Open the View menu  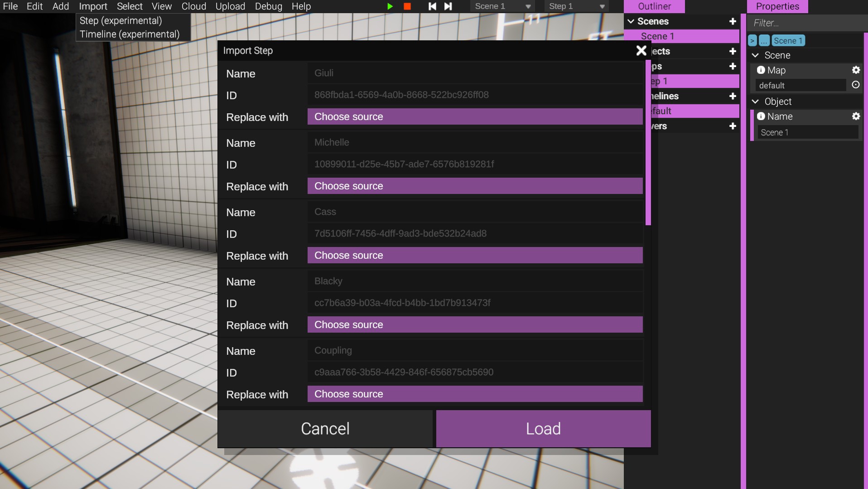162,6
